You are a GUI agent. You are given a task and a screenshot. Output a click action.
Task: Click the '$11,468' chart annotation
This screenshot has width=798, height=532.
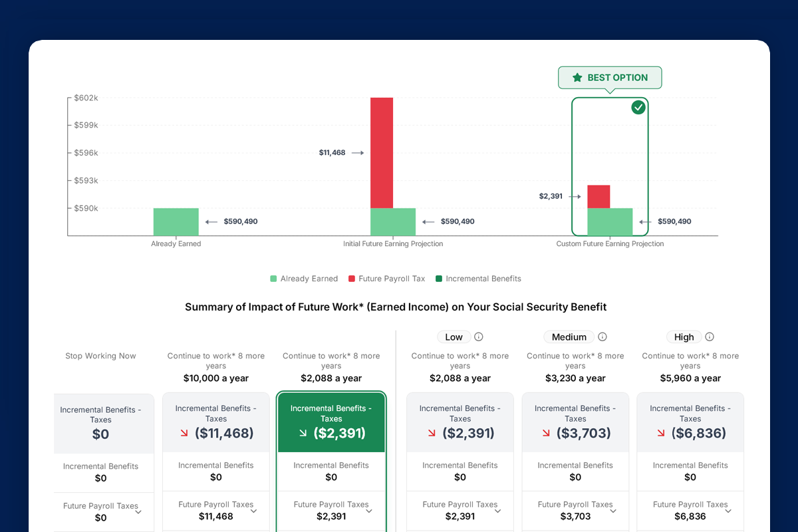[x=332, y=153]
